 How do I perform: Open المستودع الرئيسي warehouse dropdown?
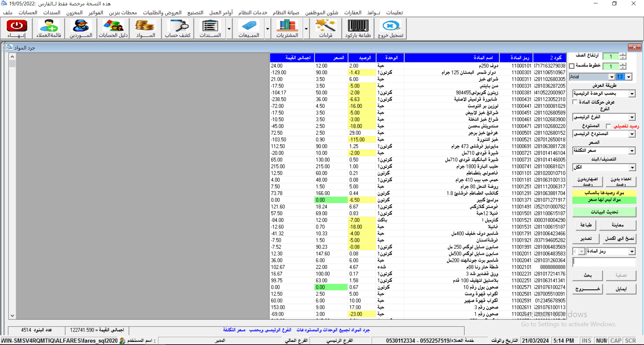[632, 134]
